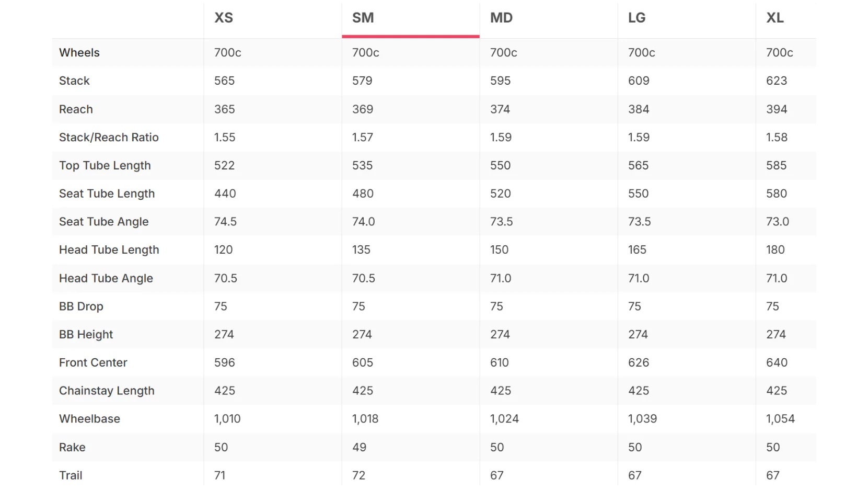Click the Stack/Reach Ratio row label
This screenshot has width=868, height=489.
tap(109, 137)
